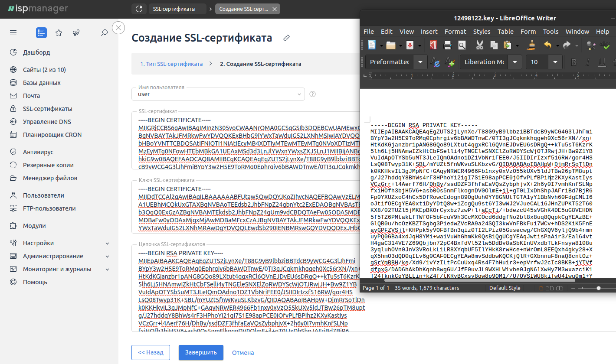Open the 'user' username dropdown
616x364 pixels.
pyautogui.click(x=218, y=94)
